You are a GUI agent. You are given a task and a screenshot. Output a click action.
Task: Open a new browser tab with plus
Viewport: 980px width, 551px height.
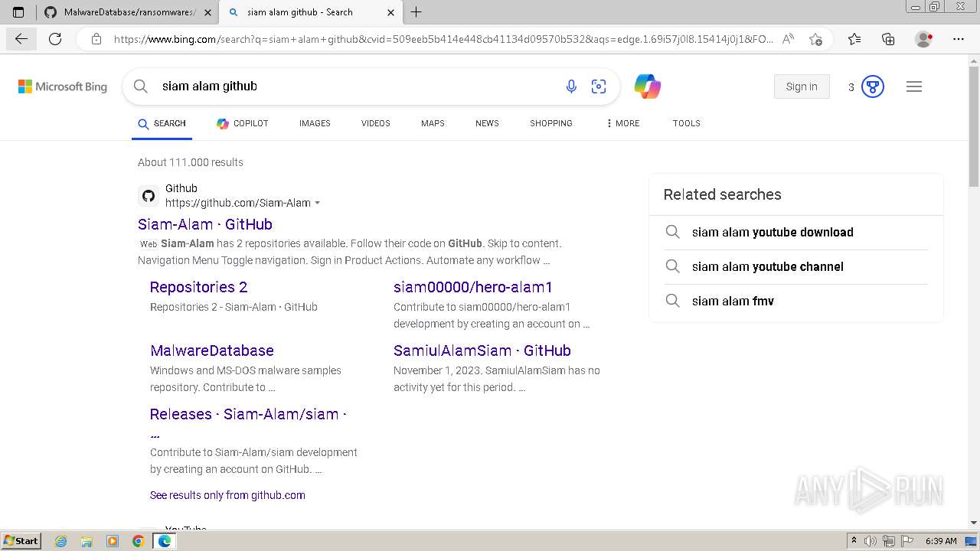(416, 12)
